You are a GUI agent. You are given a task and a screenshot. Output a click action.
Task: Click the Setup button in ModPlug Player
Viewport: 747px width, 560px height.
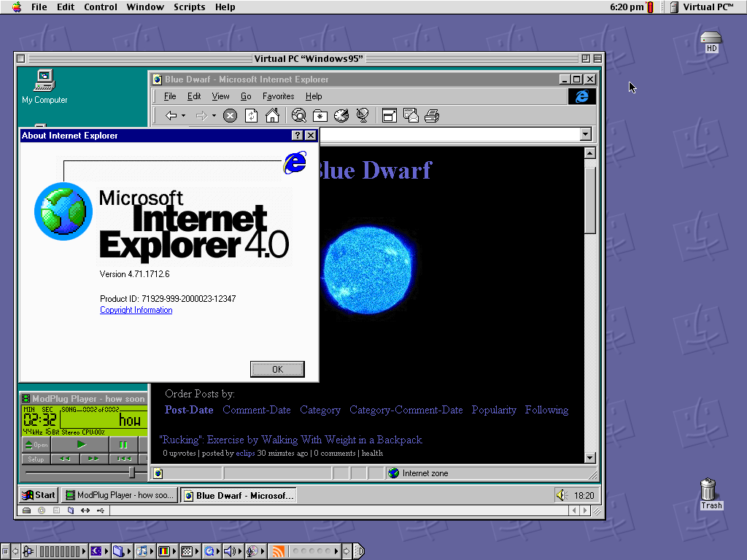tap(36, 459)
